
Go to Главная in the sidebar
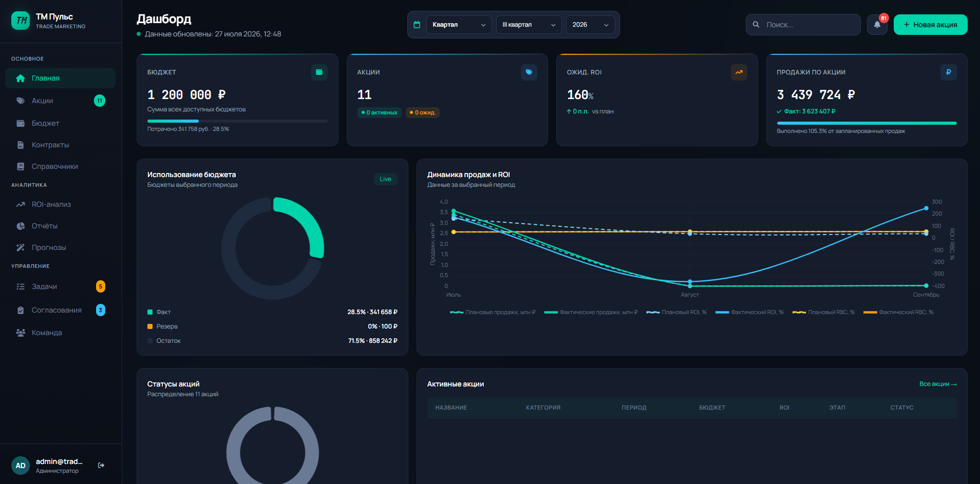click(x=61, y=78)
